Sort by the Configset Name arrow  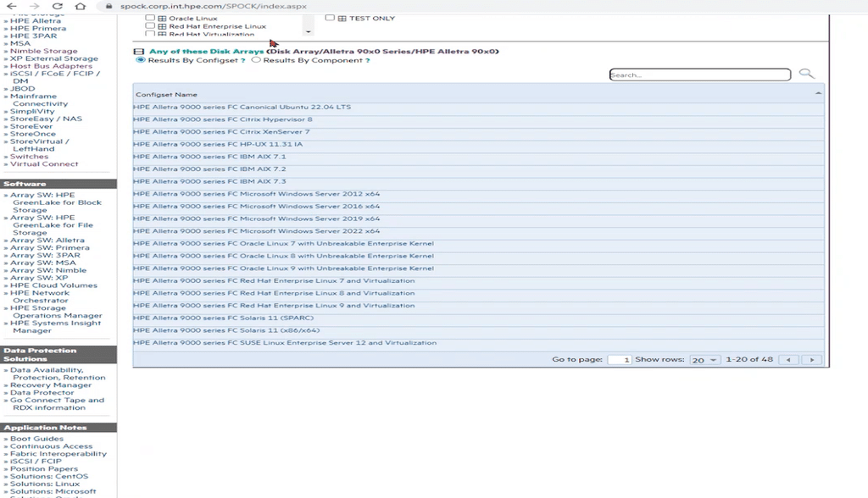[818, 93]
